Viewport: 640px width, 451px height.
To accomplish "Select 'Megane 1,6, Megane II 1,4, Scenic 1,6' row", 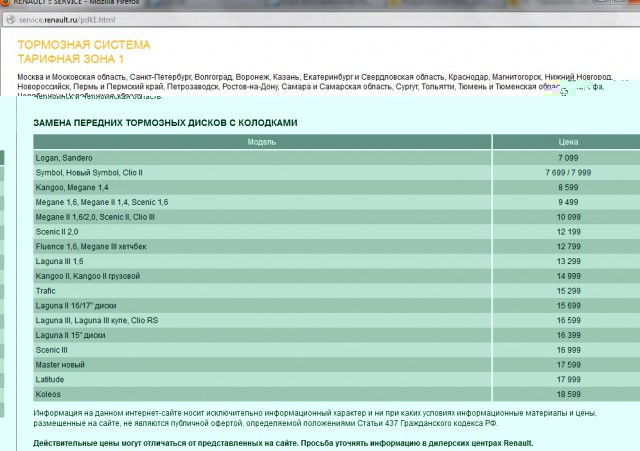I will click(337, 202).
